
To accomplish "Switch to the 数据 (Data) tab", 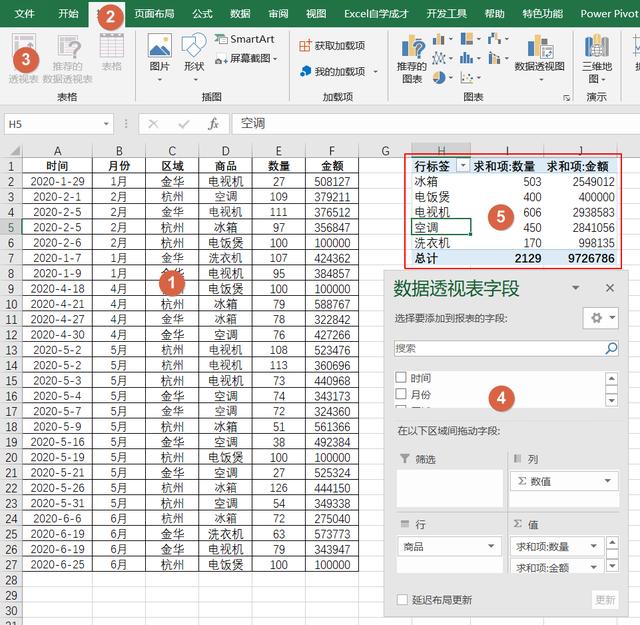I will (x=240, y=13).
